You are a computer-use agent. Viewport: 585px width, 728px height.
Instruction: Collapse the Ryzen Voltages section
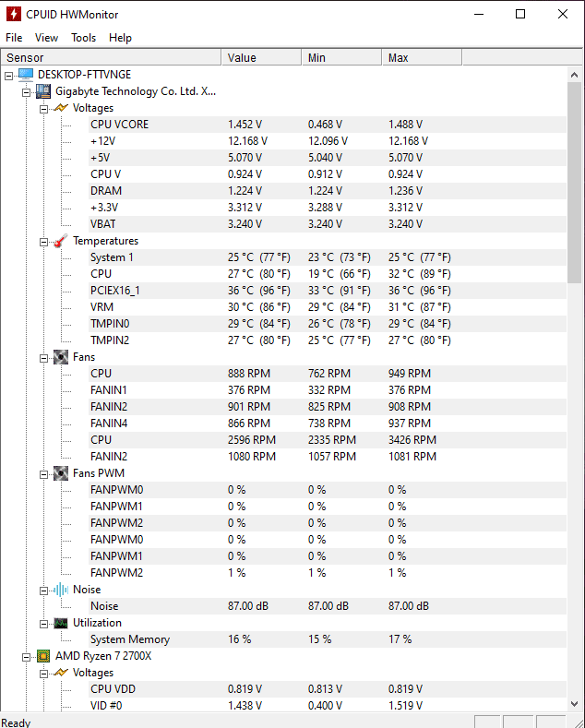click(44, 674)
